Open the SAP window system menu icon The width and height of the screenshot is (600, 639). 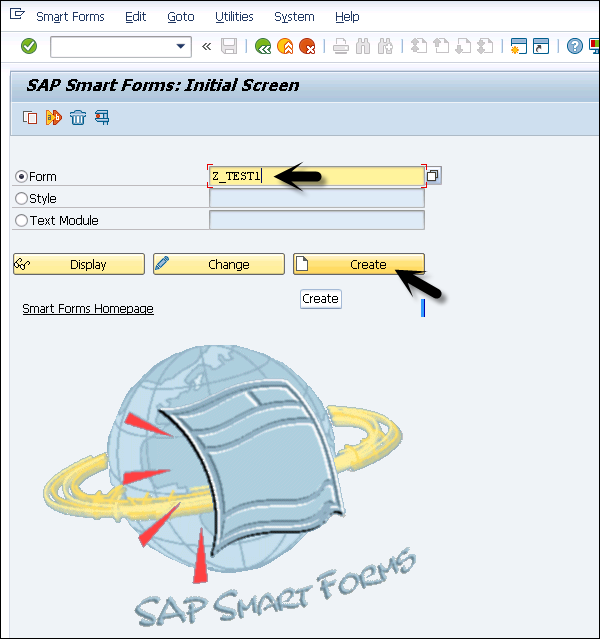[x=17, y=15]
